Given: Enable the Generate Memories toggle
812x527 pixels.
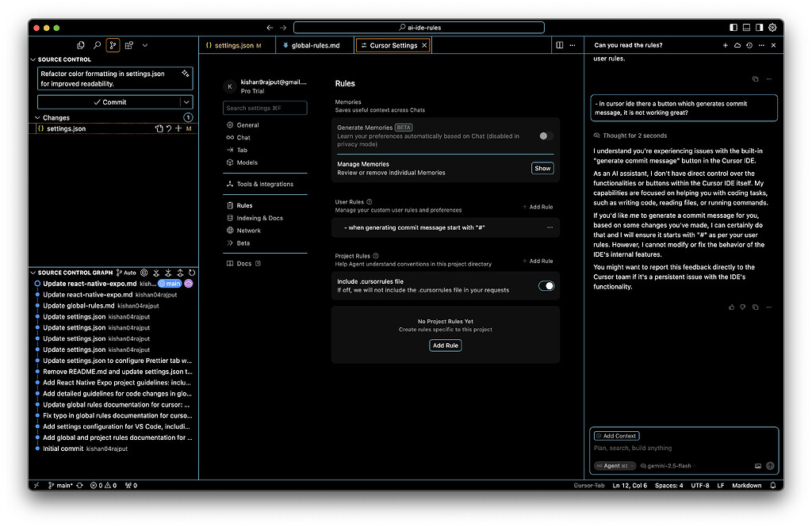Looking at the screenshot, I should 545,136.
